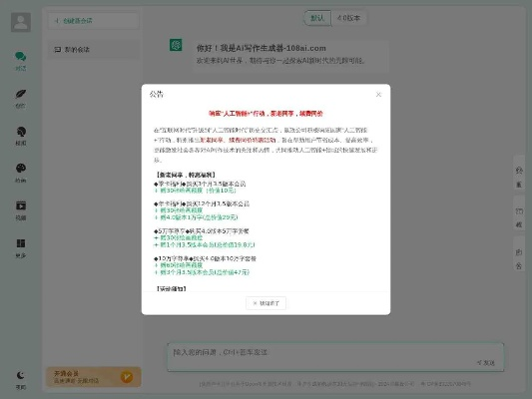Close the 公告 announcement dialog with X

378,95
